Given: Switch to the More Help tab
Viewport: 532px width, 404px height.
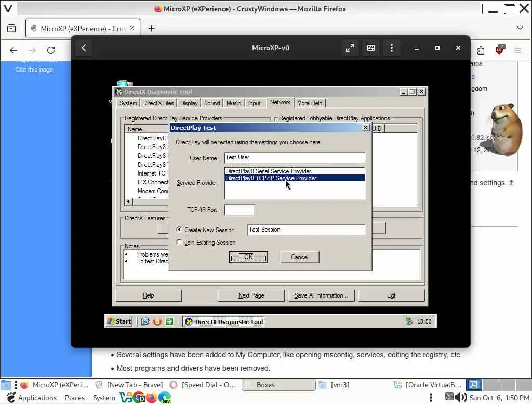Looking at the screenshot, I should pyautogui.click(x=310, y=103).
